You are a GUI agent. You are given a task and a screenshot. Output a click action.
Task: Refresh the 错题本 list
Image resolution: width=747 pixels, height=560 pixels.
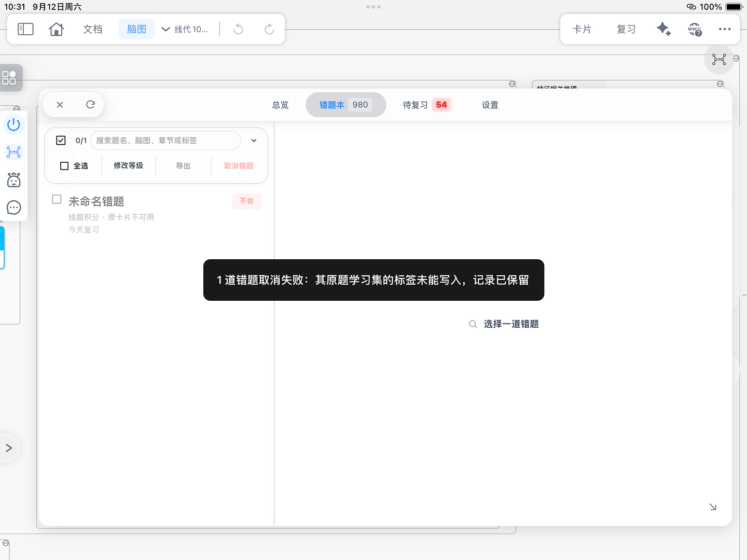coord(90,105)
